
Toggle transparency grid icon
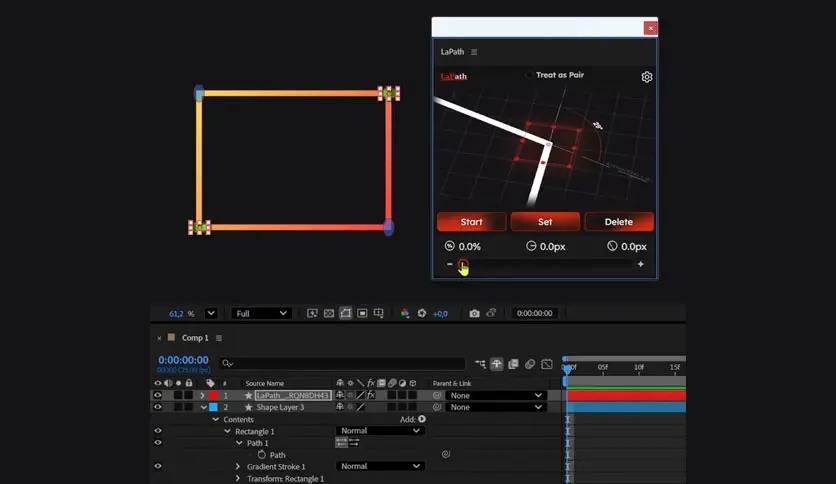(329, 313)
